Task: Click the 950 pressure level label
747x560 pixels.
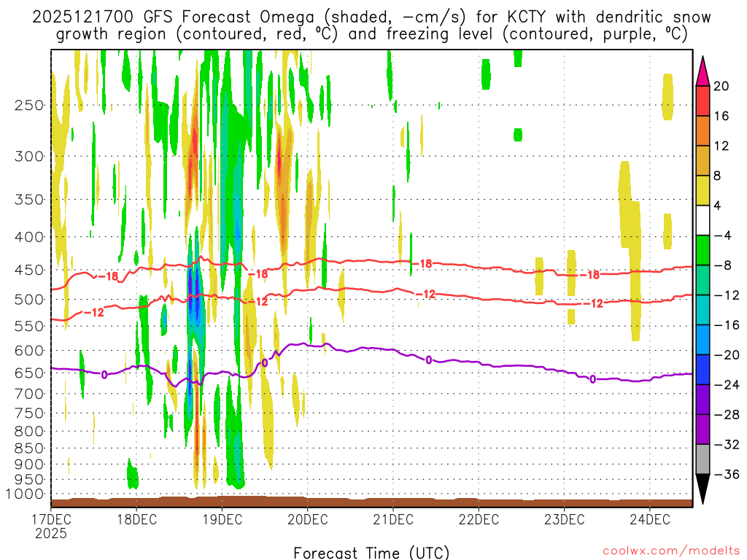Action: (x=29, y=480)
